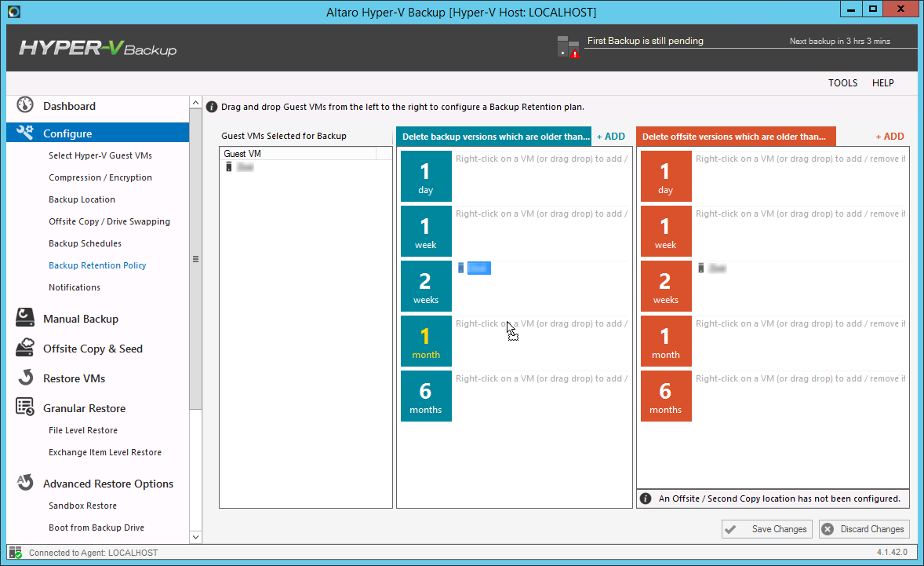Click the Configure wrench icon
Viewport: 924px width, 566px height.
coord(25,133)
